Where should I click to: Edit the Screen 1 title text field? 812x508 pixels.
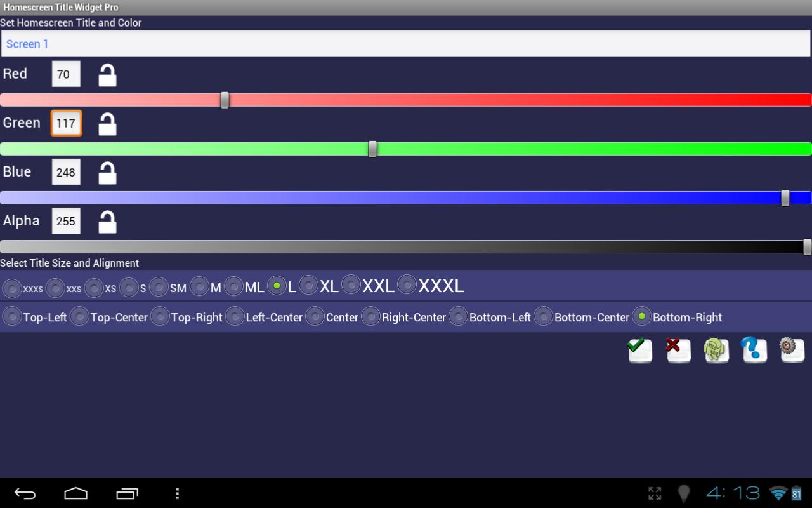406,44
